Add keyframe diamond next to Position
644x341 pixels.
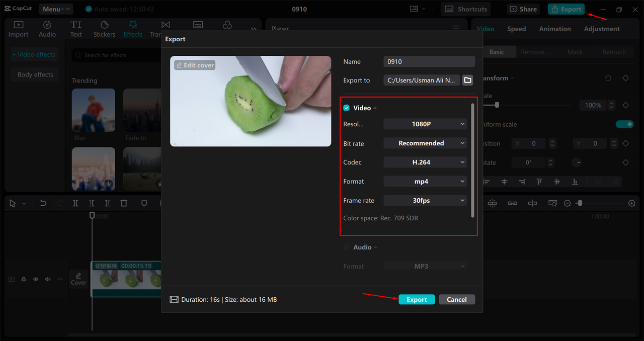(625, 143)
